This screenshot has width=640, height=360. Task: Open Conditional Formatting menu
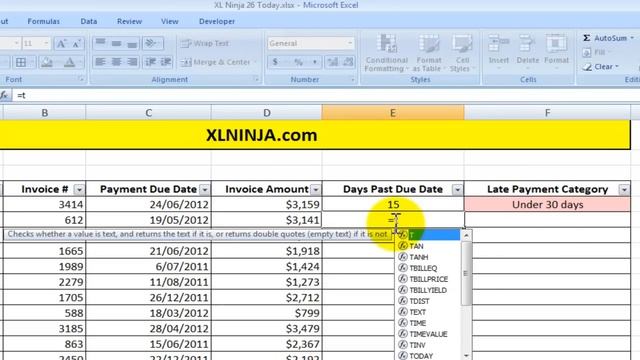tap(386, 53)
